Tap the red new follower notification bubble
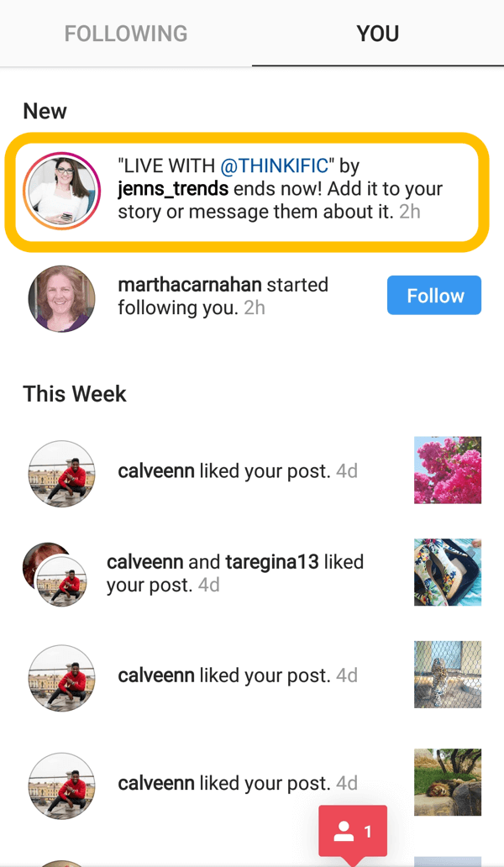This screenshot has width=504, height=867. [x=353, y=833]
